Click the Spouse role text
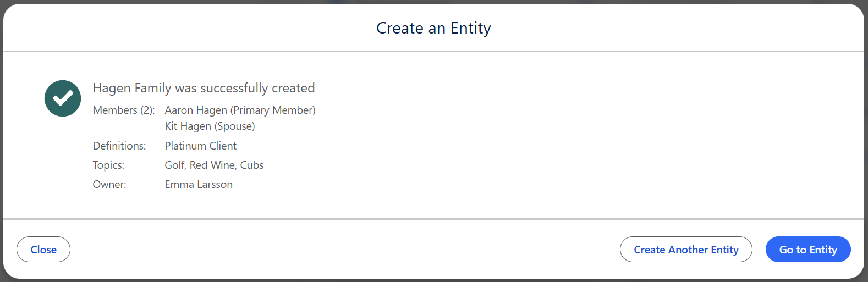 [x=235, y=126]
